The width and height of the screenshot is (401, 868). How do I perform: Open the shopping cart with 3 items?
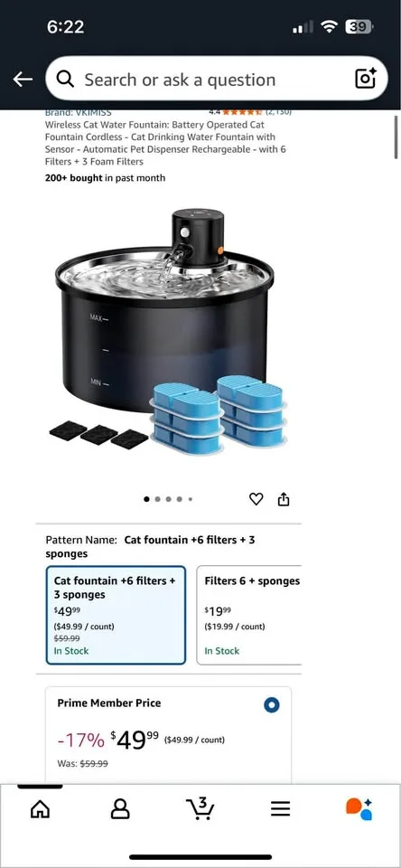pos(200,808)
